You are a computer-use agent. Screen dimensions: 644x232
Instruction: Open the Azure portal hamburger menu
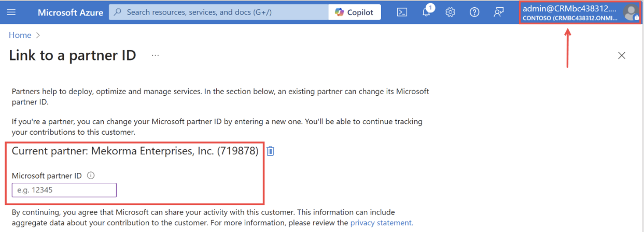(11, 12)
